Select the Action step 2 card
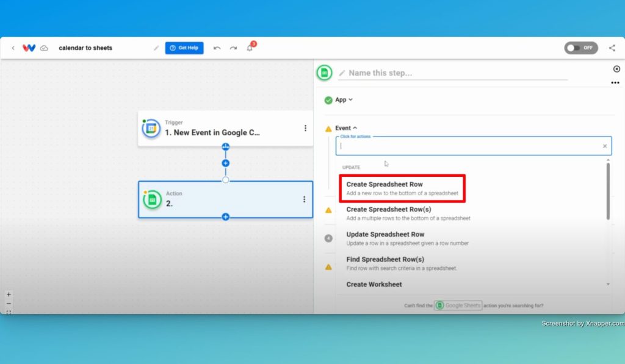This screenshot has height=364, width=625. tap(226, 199)
